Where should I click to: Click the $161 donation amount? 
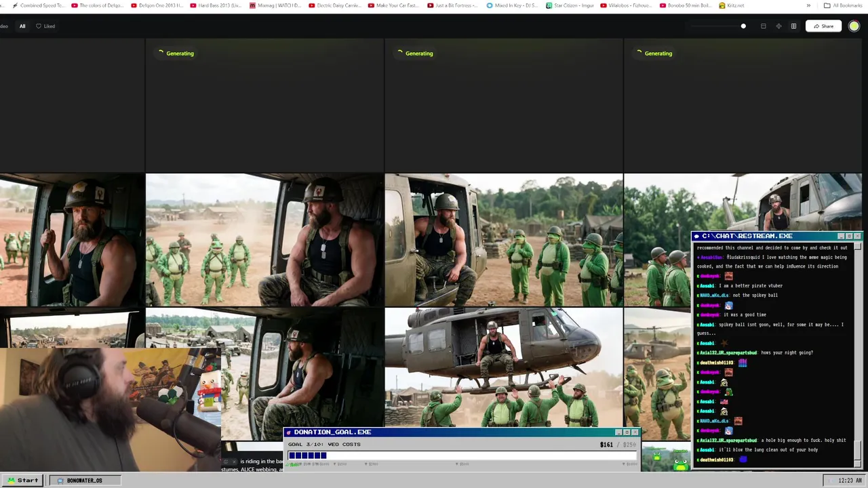pos(606,445)
